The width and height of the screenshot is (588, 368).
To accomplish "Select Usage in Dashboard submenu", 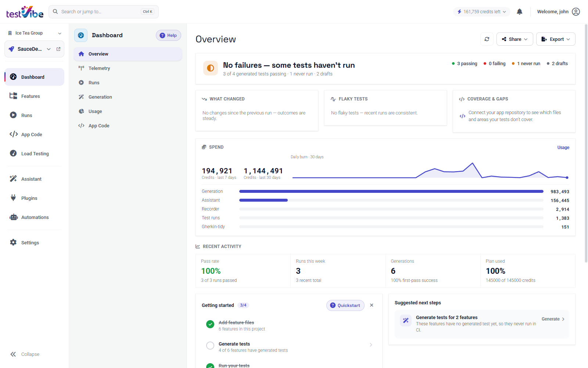I will (x=128, y=111).
